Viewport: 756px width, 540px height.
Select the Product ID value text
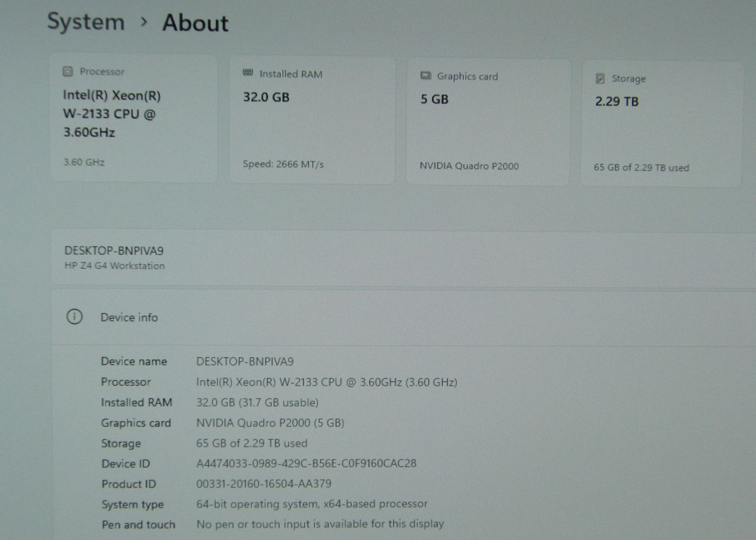click(264, 484)
